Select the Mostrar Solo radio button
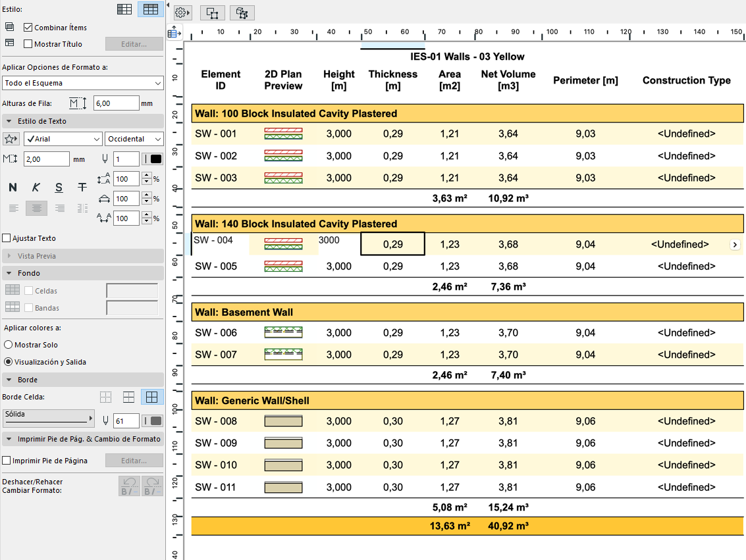Screen dimensions: 746x560 tap(9, 345)
